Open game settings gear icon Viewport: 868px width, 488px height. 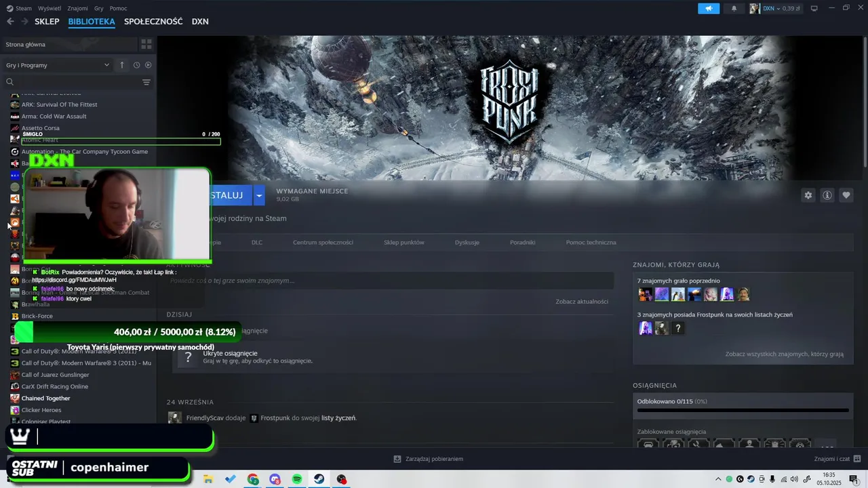[x=808, y=195]
